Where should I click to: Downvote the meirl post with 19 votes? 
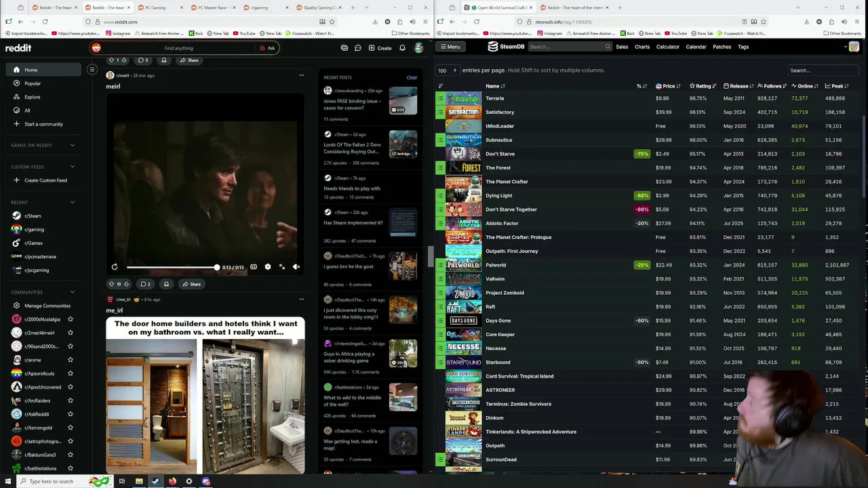126,284
